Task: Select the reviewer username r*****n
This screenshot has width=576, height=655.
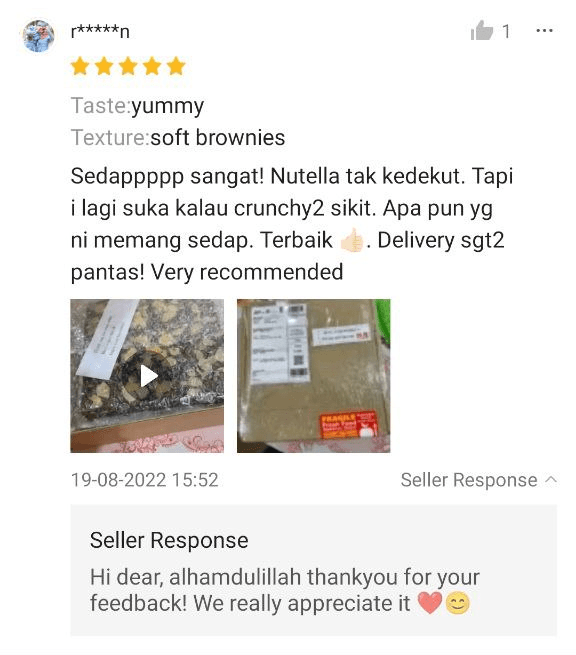Action: pyautogui.click(x=100, y=31)
